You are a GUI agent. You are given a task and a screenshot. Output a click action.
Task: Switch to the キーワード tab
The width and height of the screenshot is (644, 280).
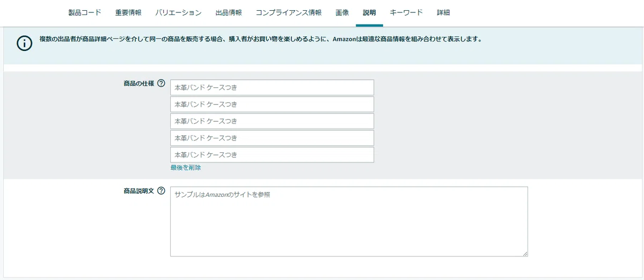[406, 12]
